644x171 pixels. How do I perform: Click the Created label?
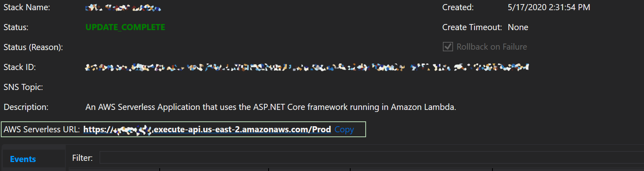coord(458,7)
